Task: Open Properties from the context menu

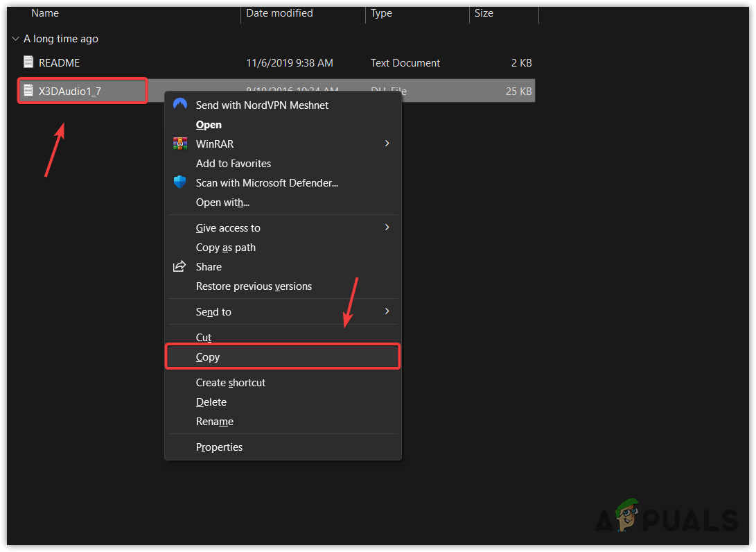Action: click(219, 447)
